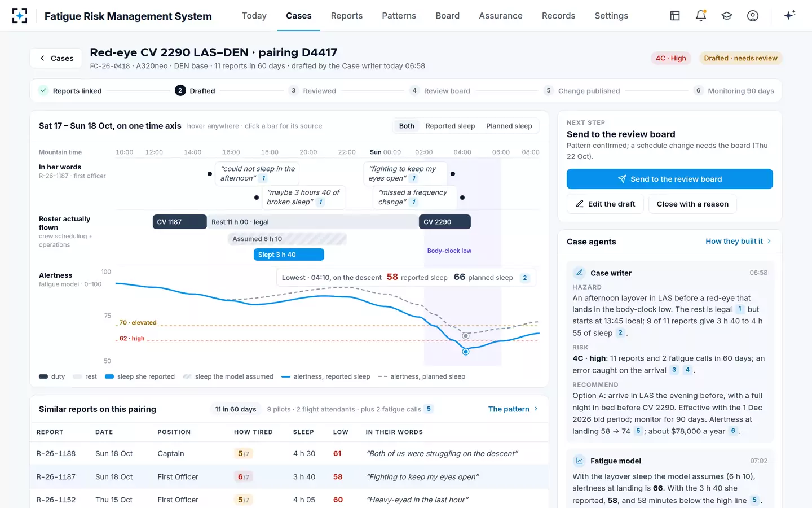
Task: Click the Slept 3 h 40 bar
Action: (289, 255)
